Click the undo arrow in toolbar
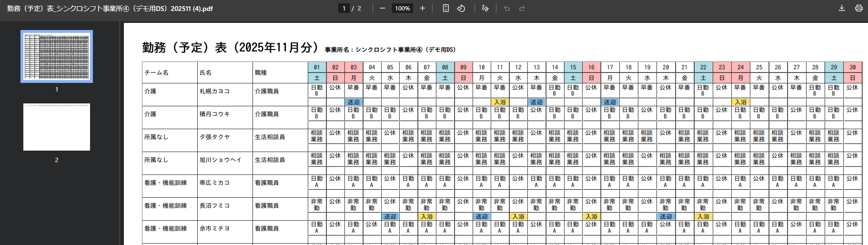Screen dimensions: 868x245 point(507,9)
